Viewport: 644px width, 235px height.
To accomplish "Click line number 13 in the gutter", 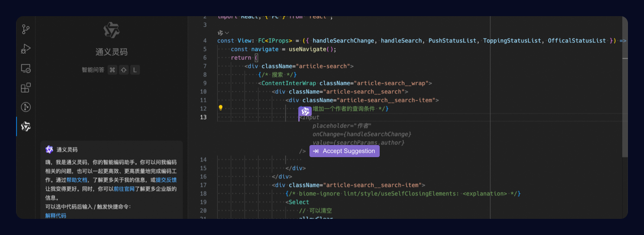I will 203,117.
